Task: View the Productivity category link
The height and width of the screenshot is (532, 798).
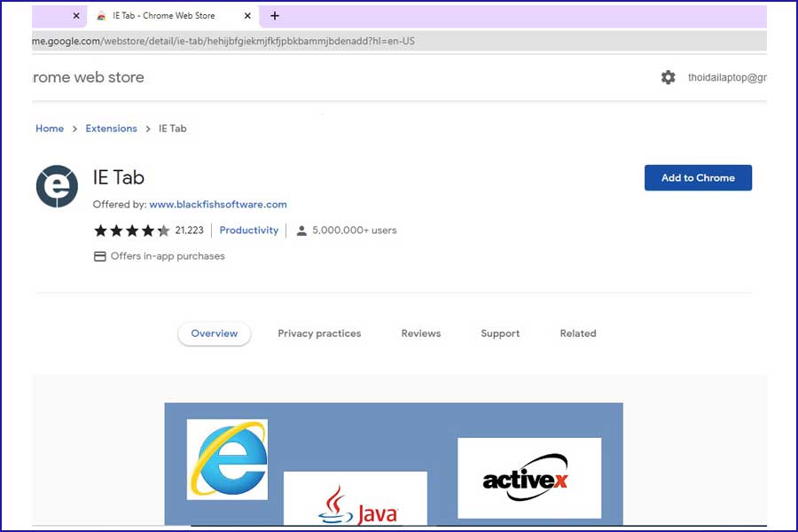Action: pyautogui.click(x=248, y=230)
